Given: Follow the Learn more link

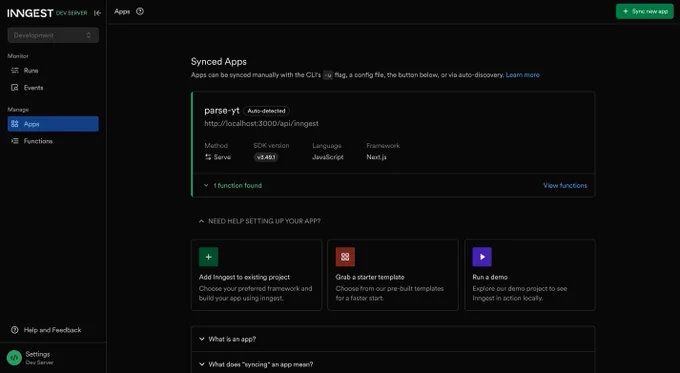Looking at the screenshot, I should point(523,75).
